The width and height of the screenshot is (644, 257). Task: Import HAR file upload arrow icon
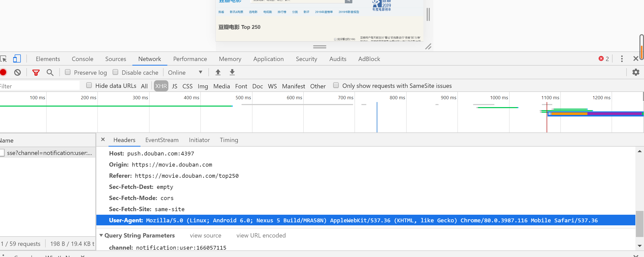218,72
